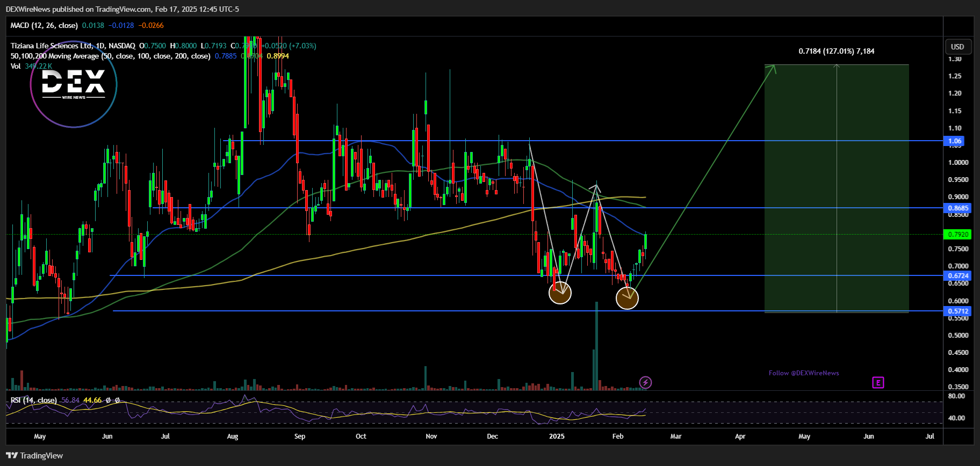Click the Follow @DEXWireNews text

click(x=803, y=373)
